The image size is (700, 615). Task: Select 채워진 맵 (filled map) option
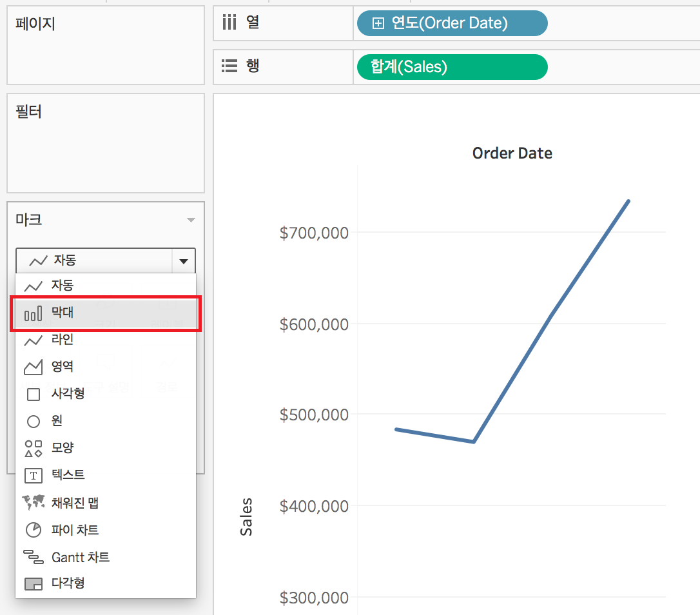coord(106,503)
